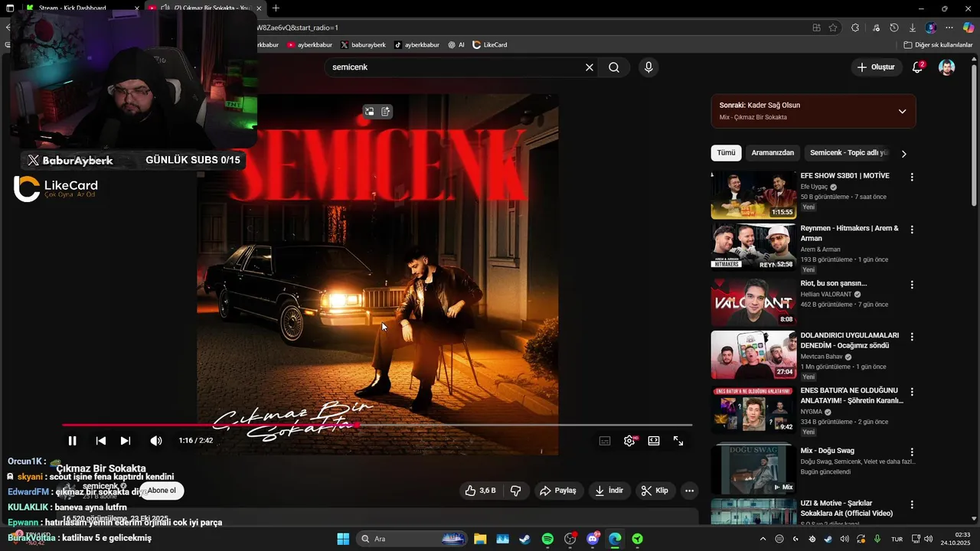Open Spotify from the taskbar
The width and height of the screenshot is (980, 551).
(547, 539)
